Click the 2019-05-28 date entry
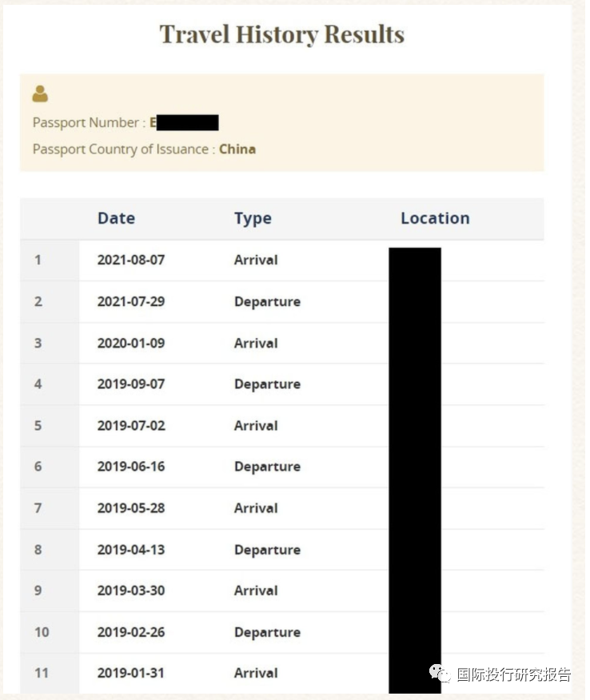The image size is (590, 700). point(131,508)
